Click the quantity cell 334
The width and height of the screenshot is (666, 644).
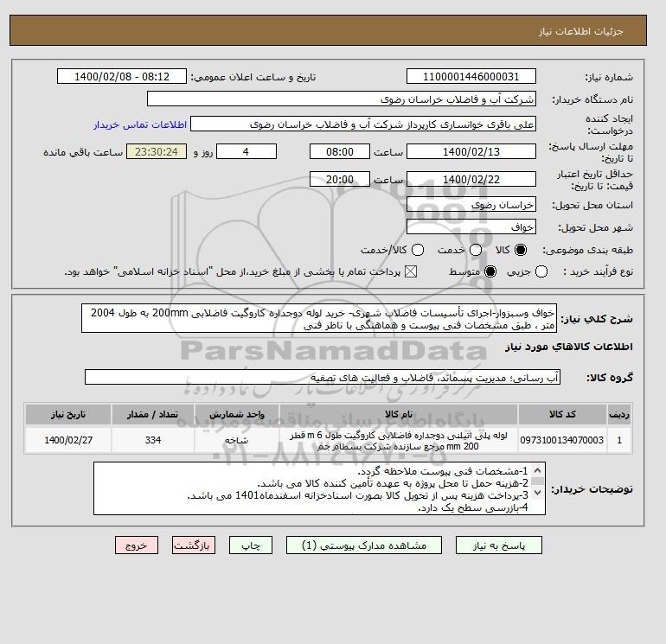coord(153,440)
